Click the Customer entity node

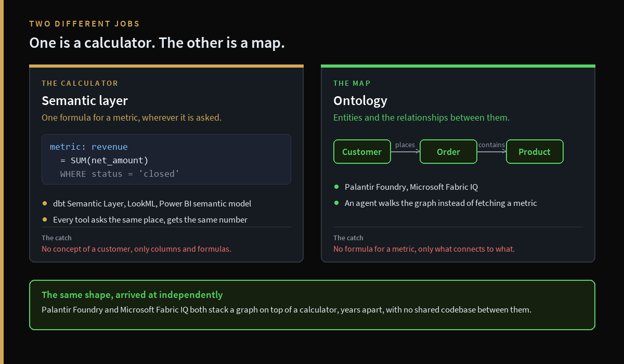[x=362, y=152]
